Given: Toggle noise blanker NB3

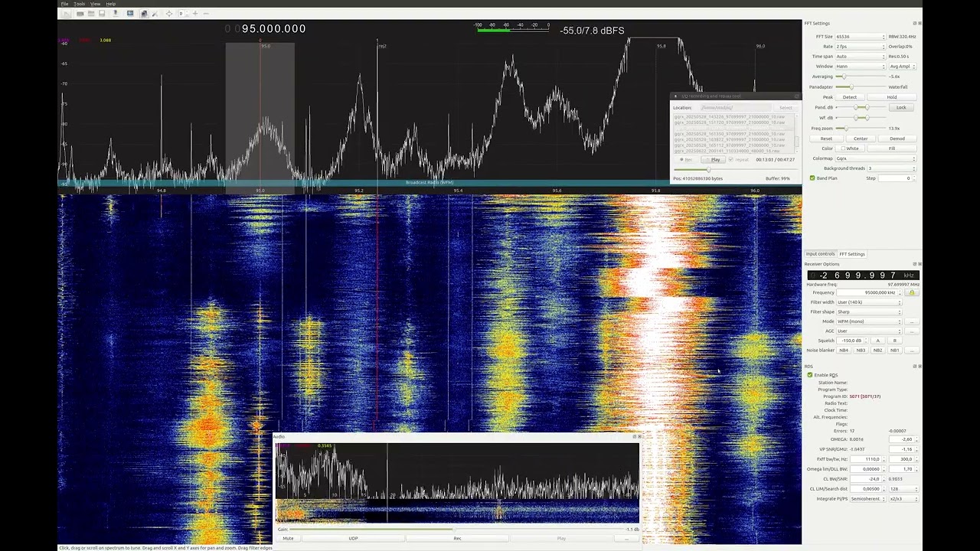Looking at the screenshot, I should pos(861,350).
